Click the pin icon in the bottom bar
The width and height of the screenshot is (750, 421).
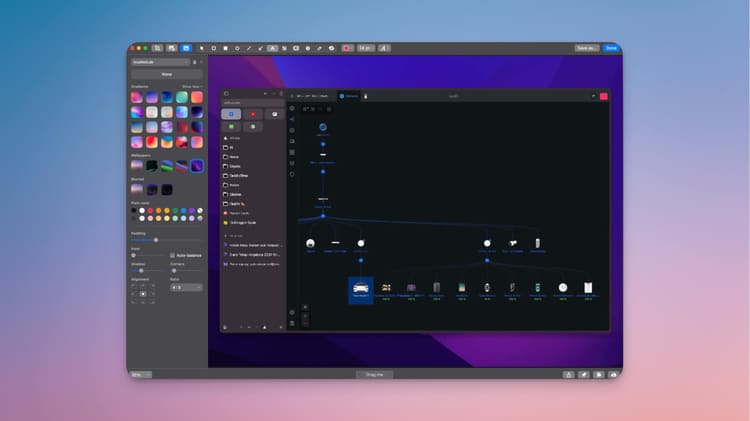click(x=584, y=375)
